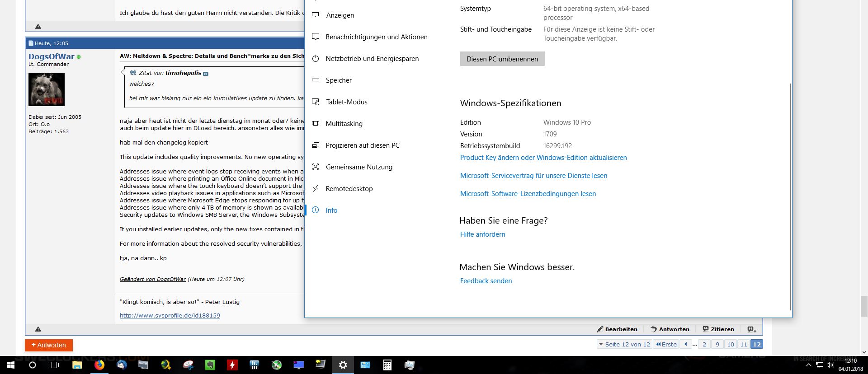Click the Gemeinsame Nutzung sidebar icon
868x374 pixels.
tap(316, 167)
